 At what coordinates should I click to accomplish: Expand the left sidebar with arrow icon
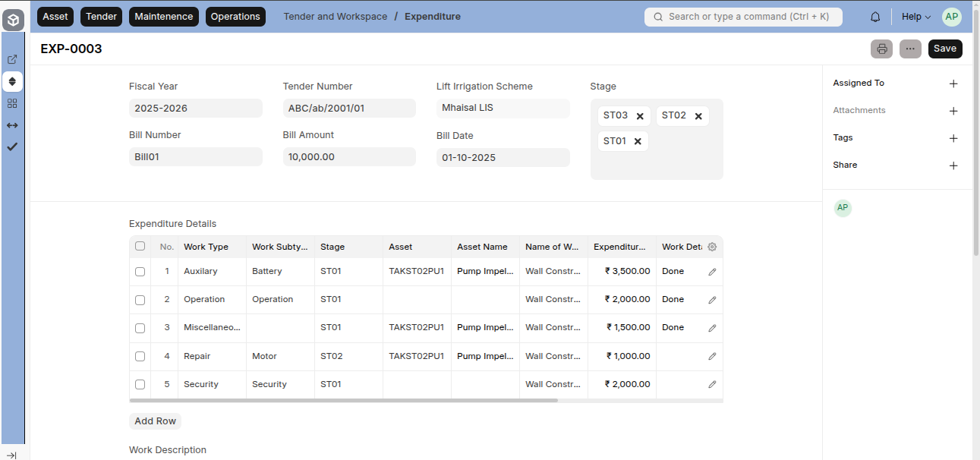tap(12, 455)
